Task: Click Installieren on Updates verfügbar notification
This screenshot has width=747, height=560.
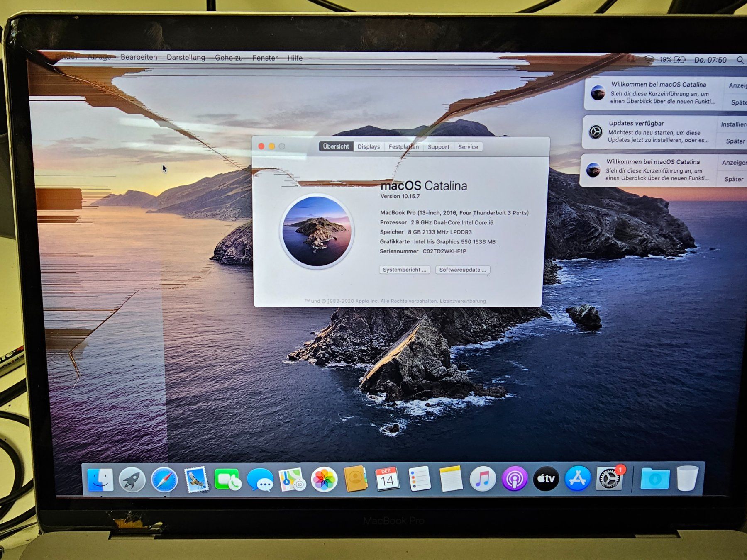Action: click(733, 124)
